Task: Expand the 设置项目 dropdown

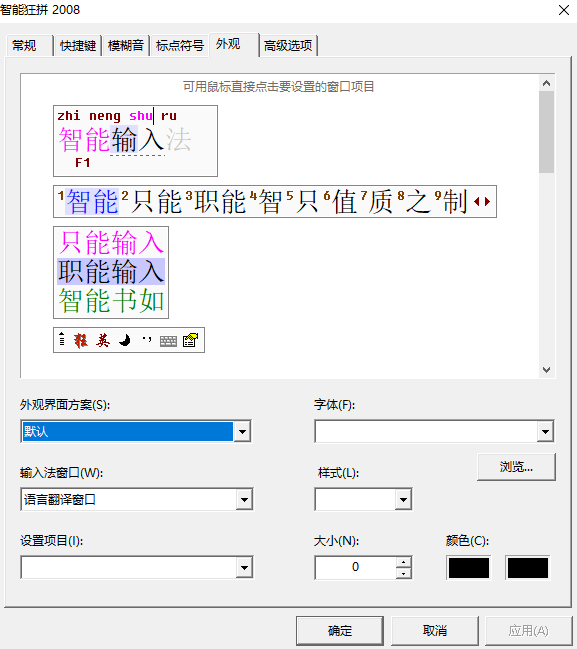Action: (x=244, y=567)
